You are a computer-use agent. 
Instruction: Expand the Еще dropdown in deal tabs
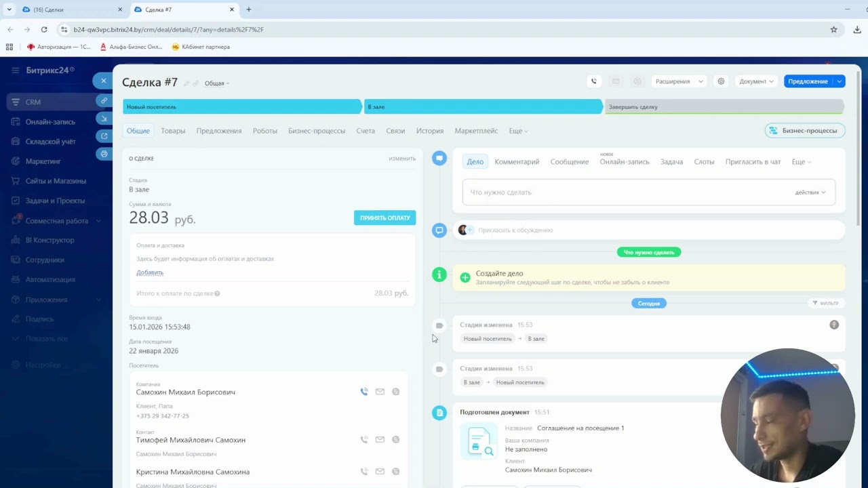(x=518, y=131)
